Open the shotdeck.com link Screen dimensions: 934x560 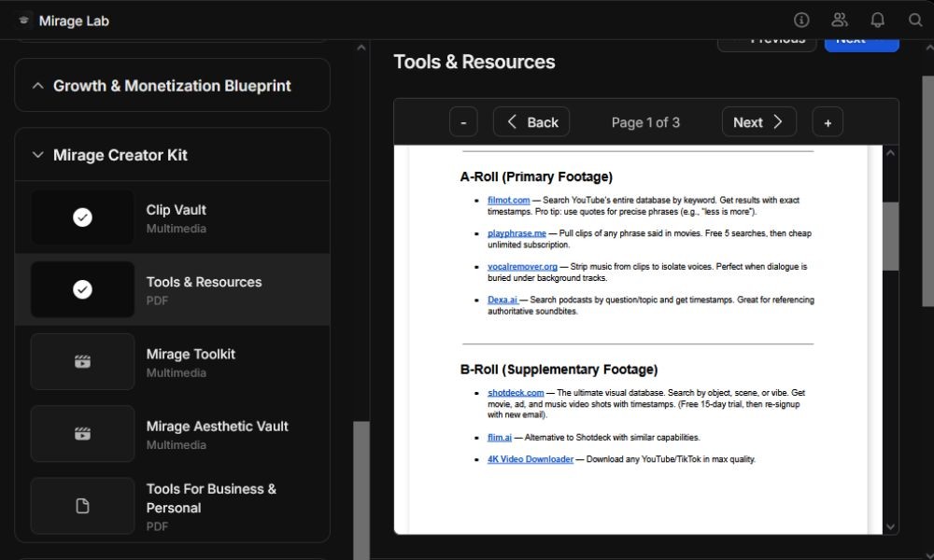pyautogui.click(x=516, y=393)
